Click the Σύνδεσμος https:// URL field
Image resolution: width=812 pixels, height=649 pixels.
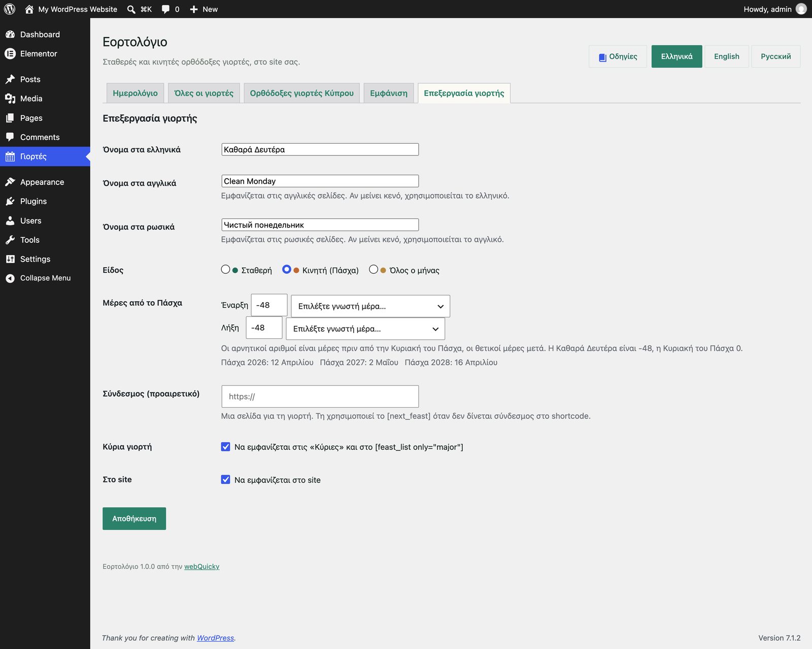click(320, 397)
